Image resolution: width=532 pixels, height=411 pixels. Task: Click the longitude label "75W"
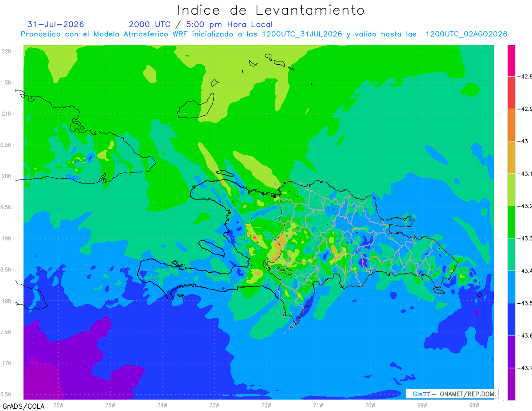110,405
